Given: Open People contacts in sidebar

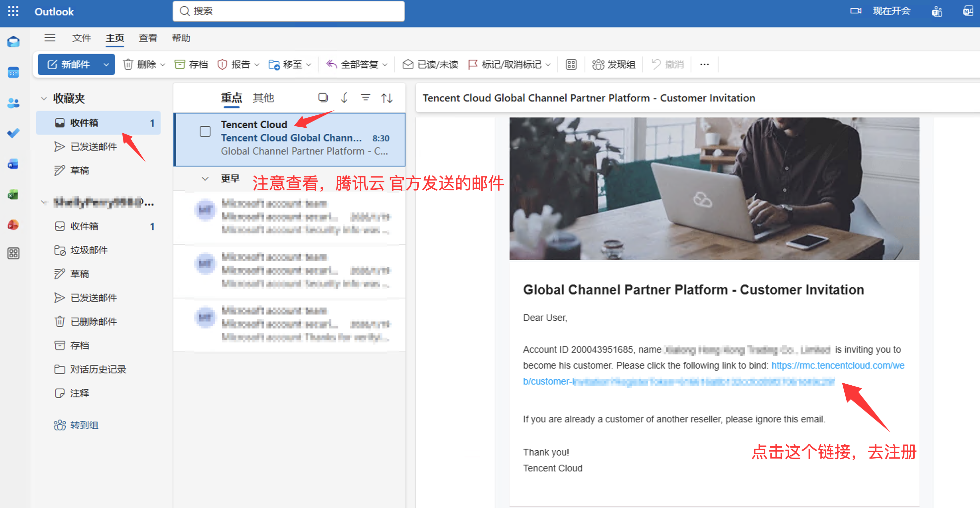Looking at the screenshot, I should (x=13, y=103).
